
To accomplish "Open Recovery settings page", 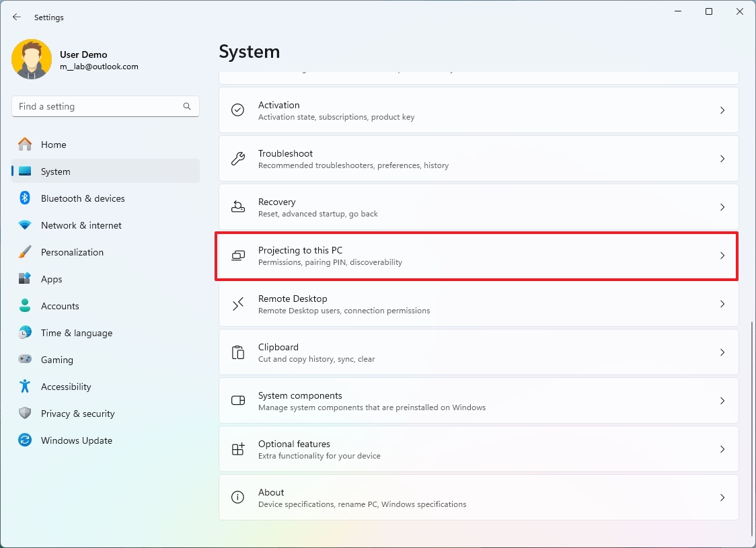I will 479,207.
